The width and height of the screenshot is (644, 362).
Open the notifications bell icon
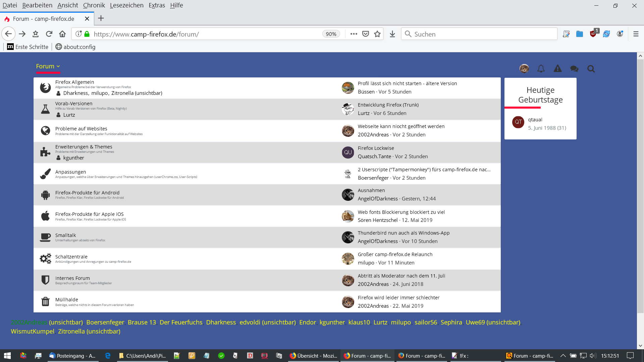click(541, 69)
